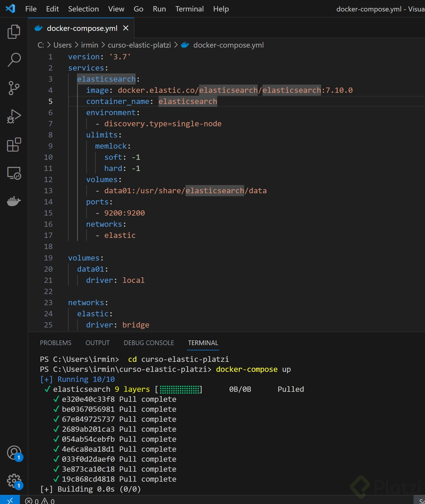
Task: Click the Users breadcrumb segment
Action: tap(63, 45)
